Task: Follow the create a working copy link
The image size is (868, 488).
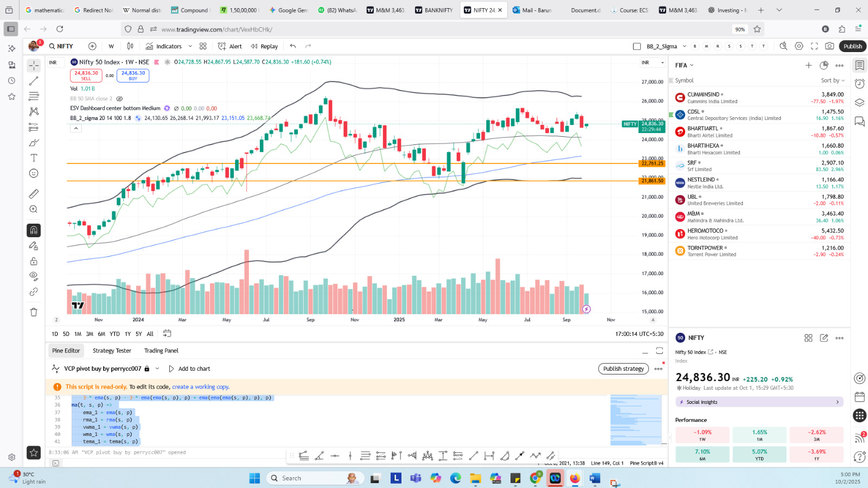Action: click(x=201, y=387)
